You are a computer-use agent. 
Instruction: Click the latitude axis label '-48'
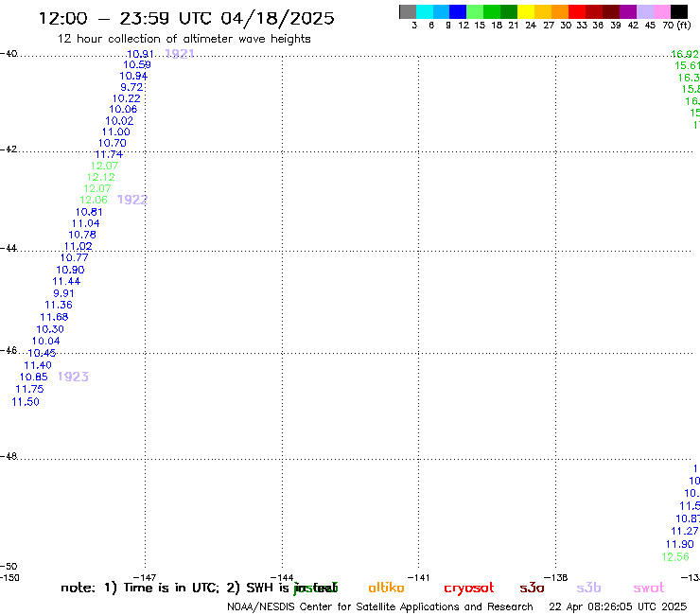[x=9, y=456]
